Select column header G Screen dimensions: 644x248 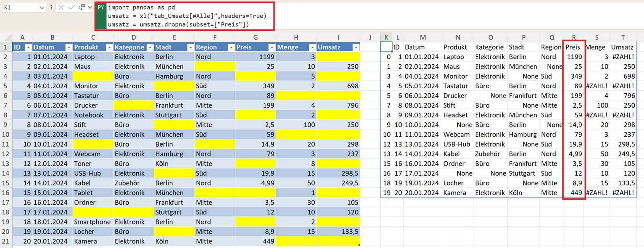tap(255, 37)
